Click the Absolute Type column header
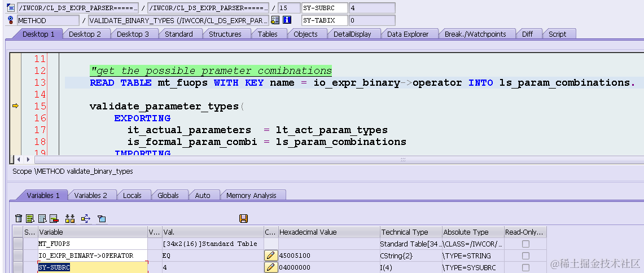Screen dimensions: 644x273 coord(473,232)
